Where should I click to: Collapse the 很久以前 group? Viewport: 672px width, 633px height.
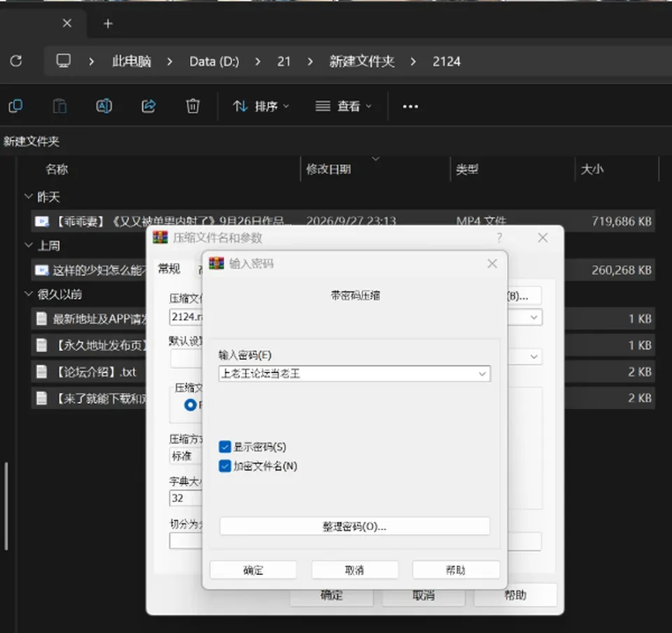coord(28,294)
